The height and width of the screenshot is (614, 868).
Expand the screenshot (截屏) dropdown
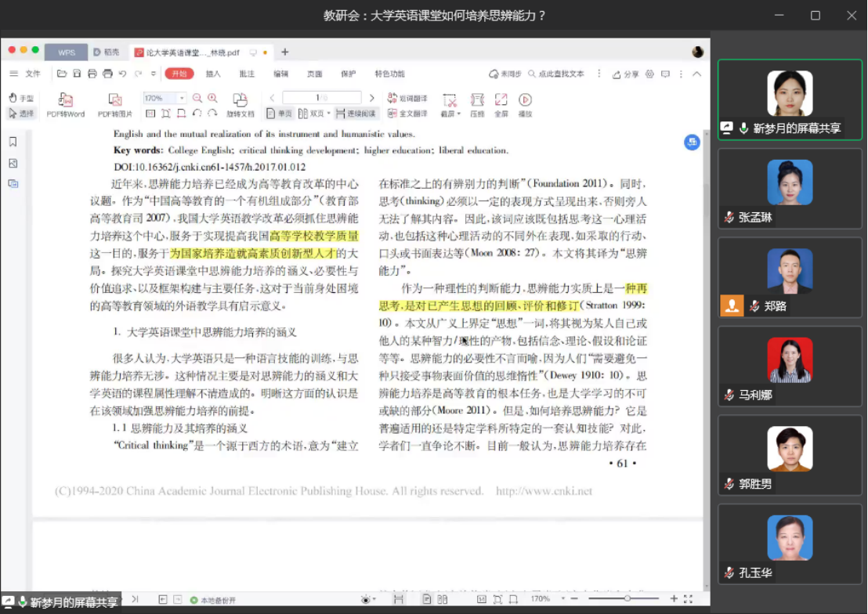(x=459, y=114)
